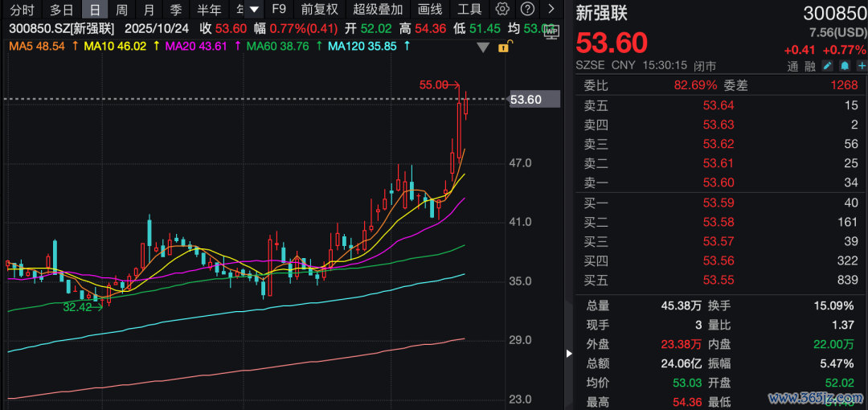868x410 pixels.
Task: Switch to 分时 intraday tab
Action: coord(21,10)
